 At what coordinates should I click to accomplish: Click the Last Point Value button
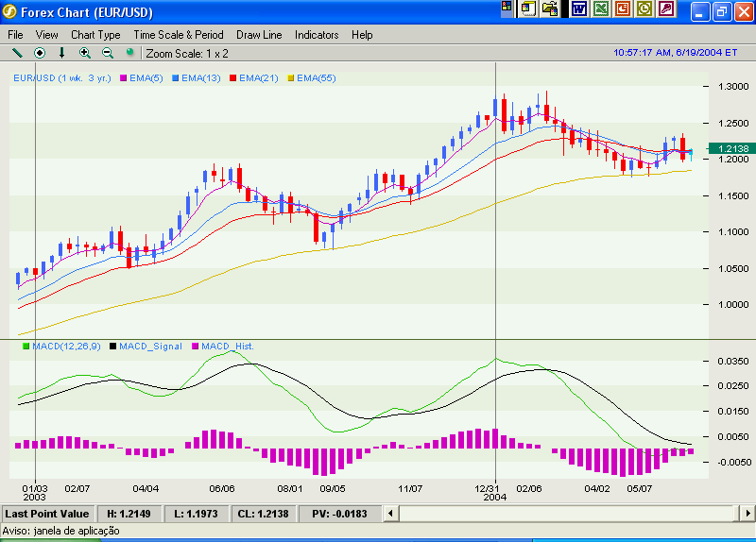pyautogui.click(x=47, y=514)
